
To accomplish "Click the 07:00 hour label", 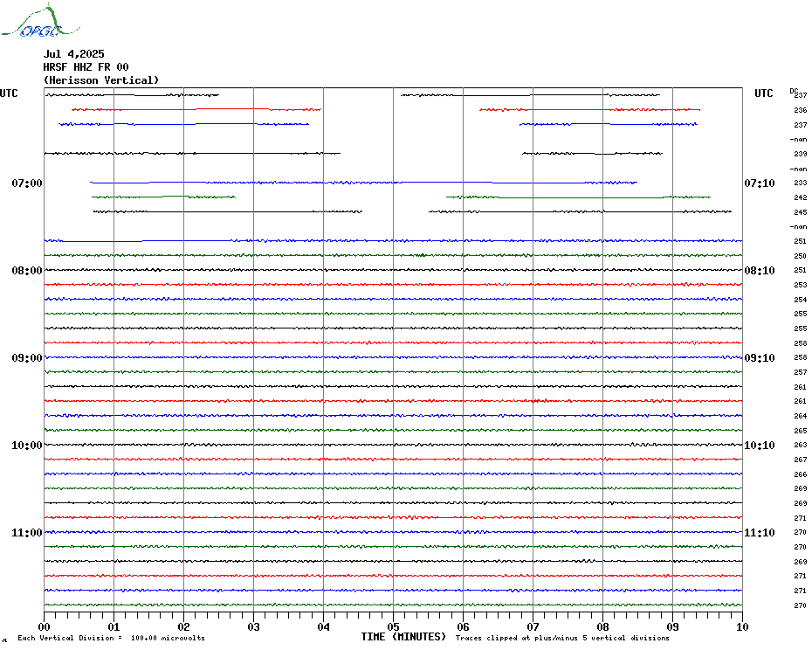I will coord(27,183).
